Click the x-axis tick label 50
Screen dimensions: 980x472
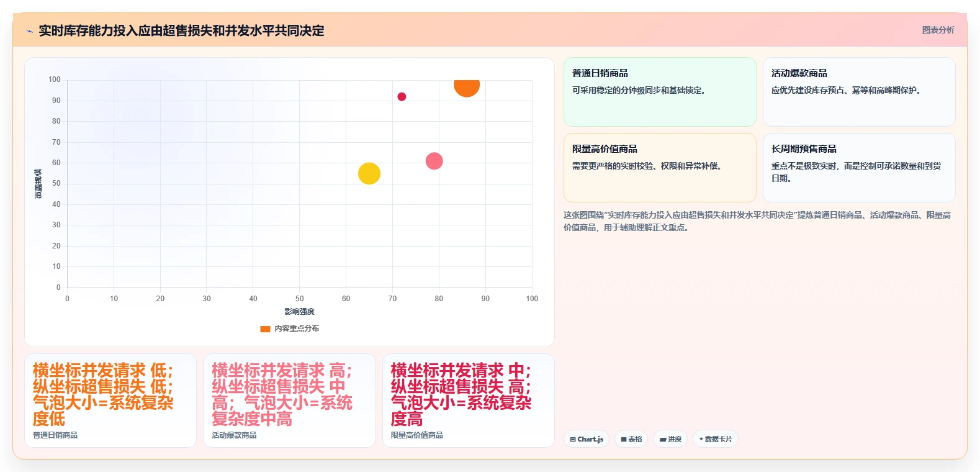(x=300, y=299)
